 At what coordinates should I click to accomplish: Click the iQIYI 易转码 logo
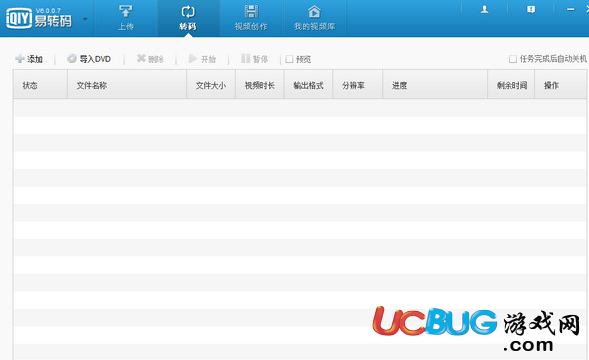click(39, 18)
